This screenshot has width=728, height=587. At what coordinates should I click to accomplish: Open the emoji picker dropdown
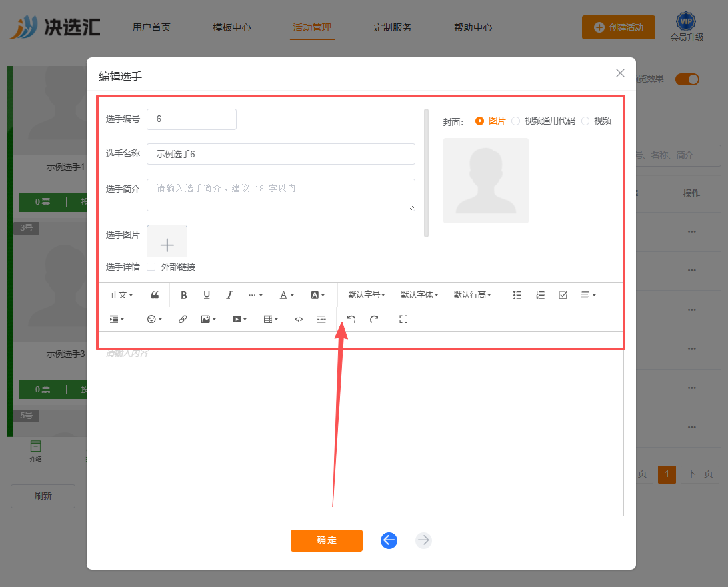point(155,319)
